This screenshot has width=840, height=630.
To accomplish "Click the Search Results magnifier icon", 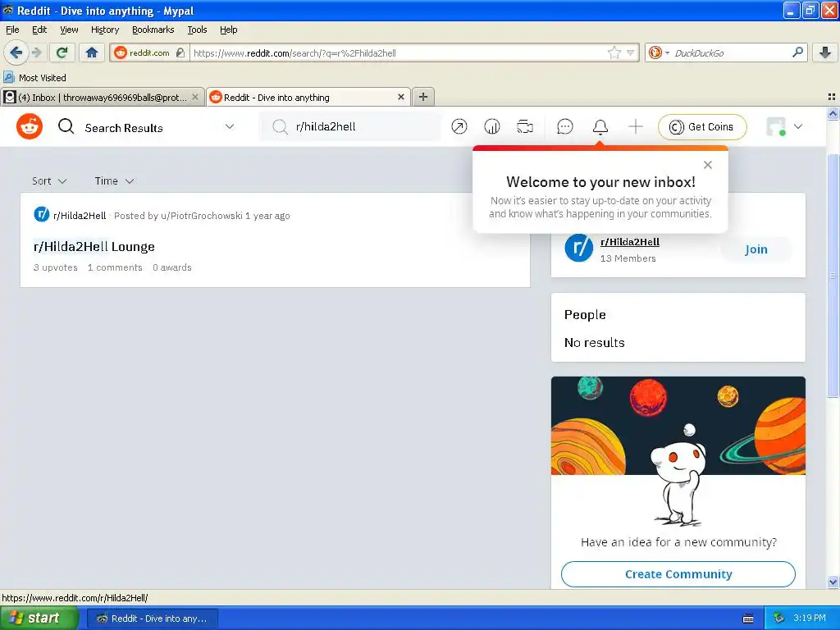I will [x=66, y=127].
